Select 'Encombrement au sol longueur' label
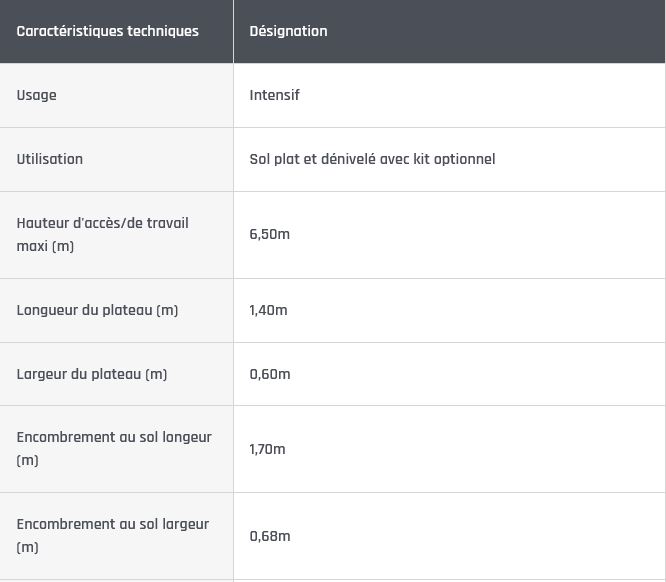Viewport: 666px width, 582px height. coord(114,437)
